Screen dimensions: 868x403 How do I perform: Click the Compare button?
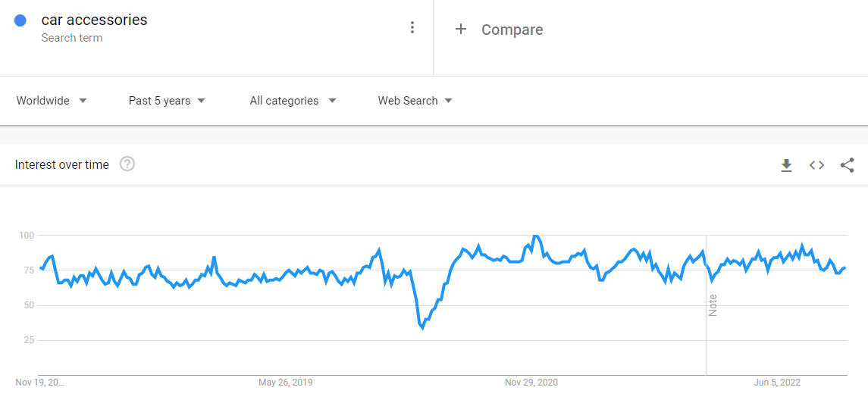(x=512, y=30)
